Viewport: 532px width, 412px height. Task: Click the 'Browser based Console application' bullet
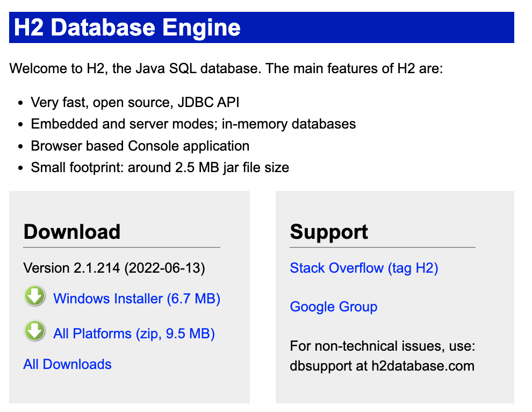[140, 146]
